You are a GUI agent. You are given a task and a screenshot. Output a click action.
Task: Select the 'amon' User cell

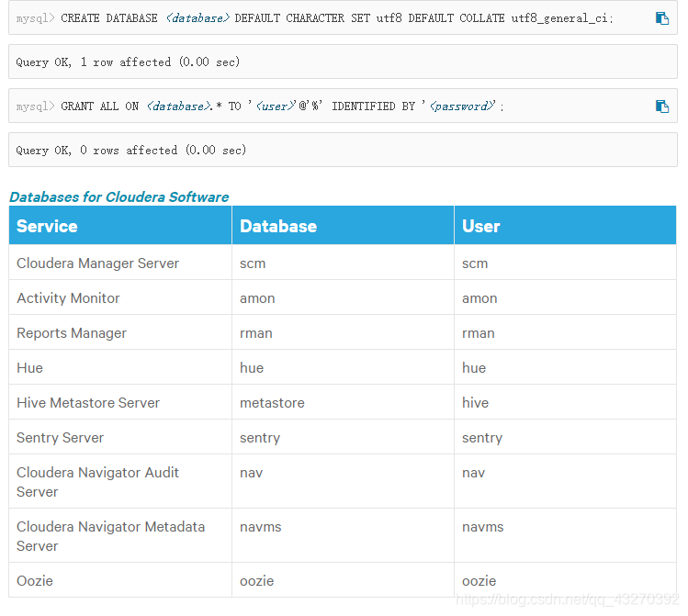[565, 297]
